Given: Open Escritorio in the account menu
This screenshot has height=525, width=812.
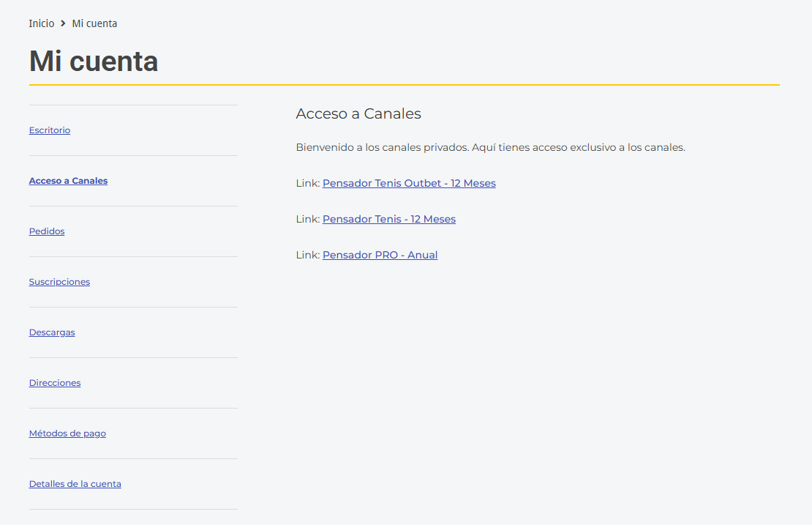Looking at the screenshot, I should click(x=50, y=130).
